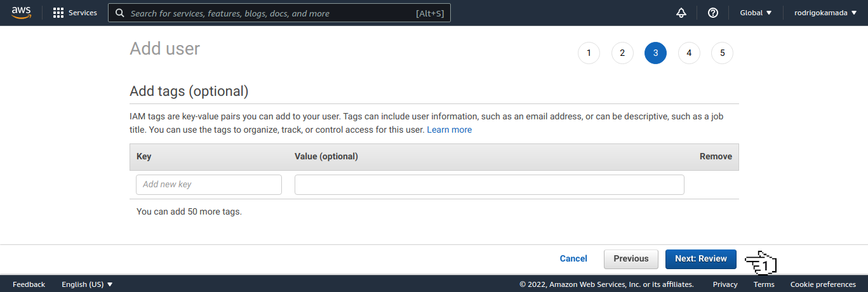Jump to step 4 circle
868x292 pixels.
689,53
